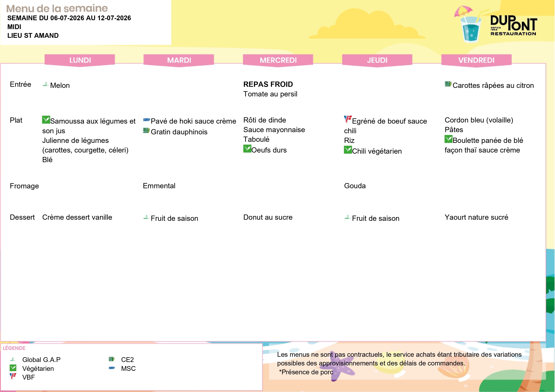Click the VBF icon beside Egréné de boeuf
Viewport: 555px width, 392px height.
coord(348,119)
